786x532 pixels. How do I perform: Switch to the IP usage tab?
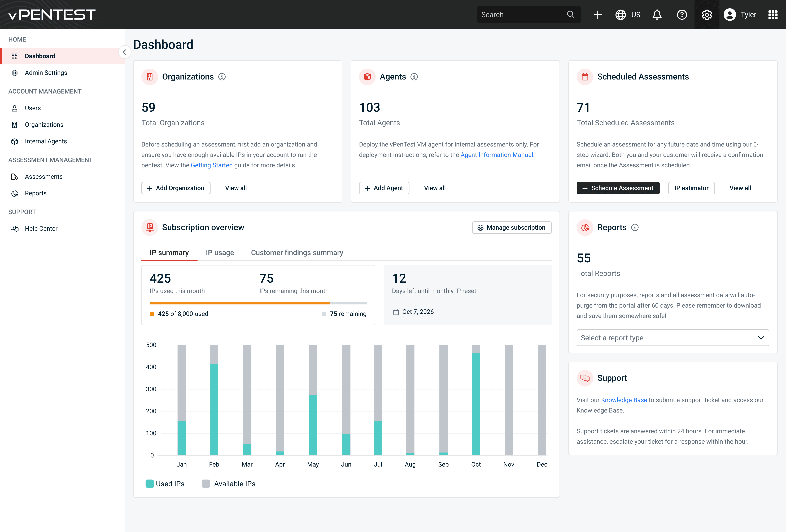(x=220, y=252)
